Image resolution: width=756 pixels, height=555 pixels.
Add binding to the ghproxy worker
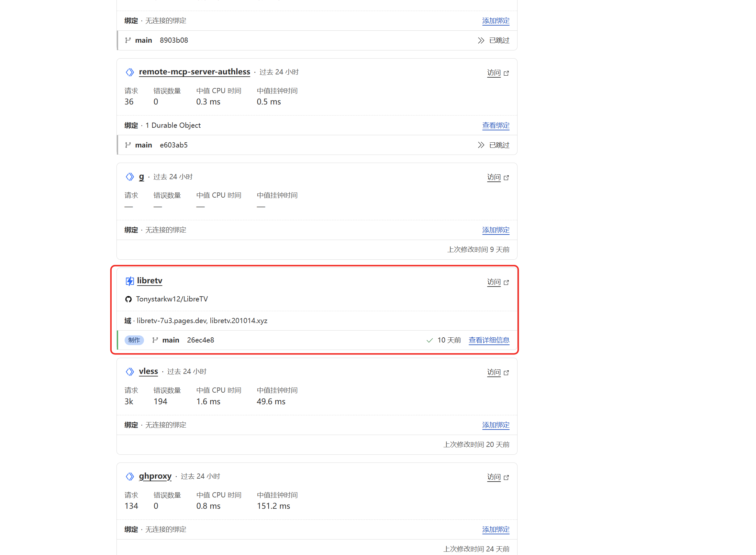pyautogui.click(x=495, y=529)
